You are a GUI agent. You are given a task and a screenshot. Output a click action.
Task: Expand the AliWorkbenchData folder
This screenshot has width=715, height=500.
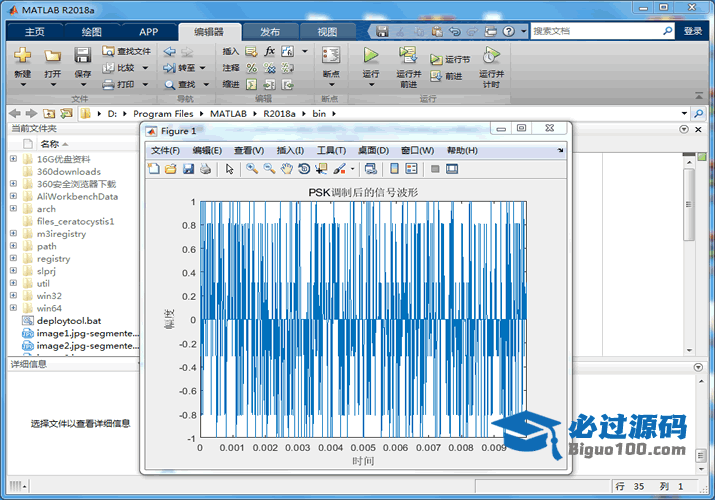click(13, 196)
